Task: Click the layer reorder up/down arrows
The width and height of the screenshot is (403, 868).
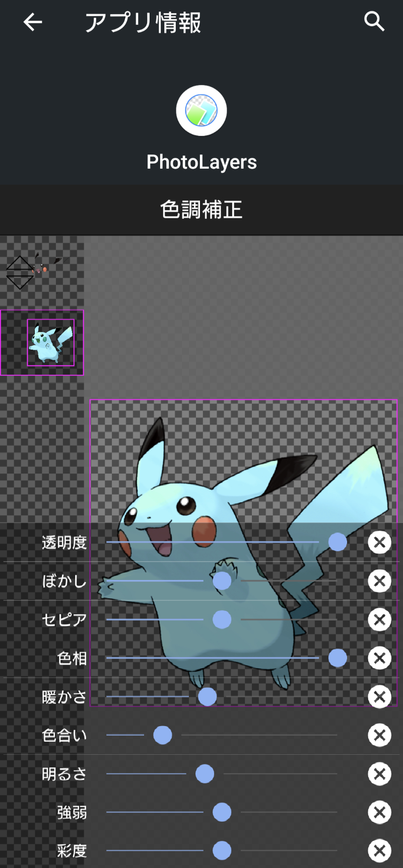Action: pos(20,273)
